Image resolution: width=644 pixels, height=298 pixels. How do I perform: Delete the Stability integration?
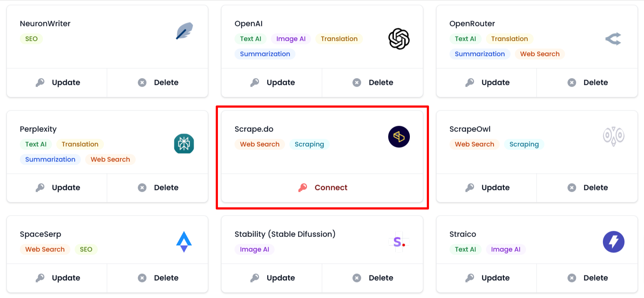click(x=373, y=278)
